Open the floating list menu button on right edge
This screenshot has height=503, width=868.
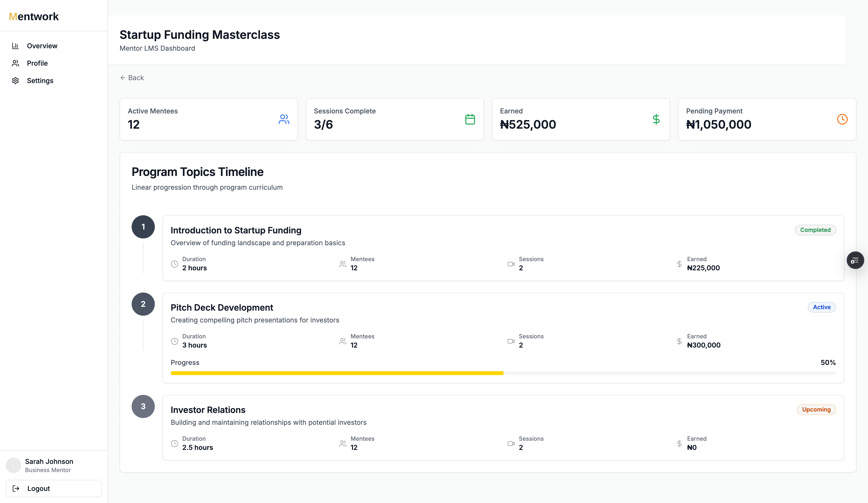(x=855, y=260)
